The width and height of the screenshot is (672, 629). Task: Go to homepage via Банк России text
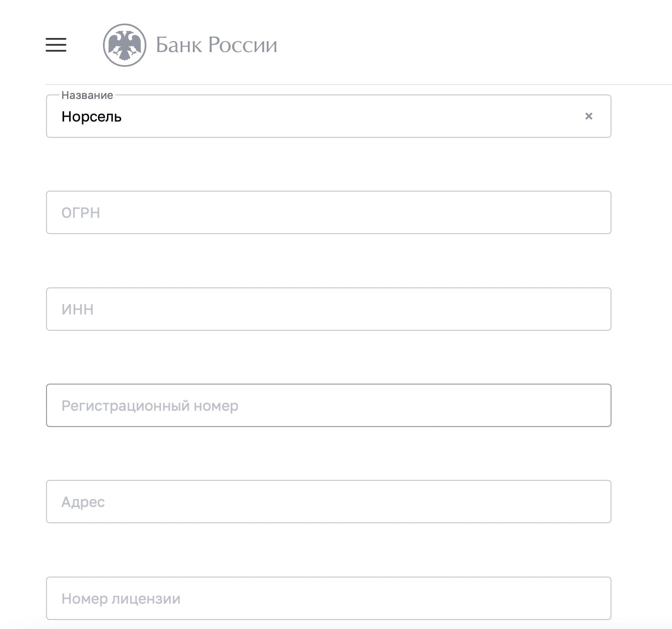tap(216, 45)
